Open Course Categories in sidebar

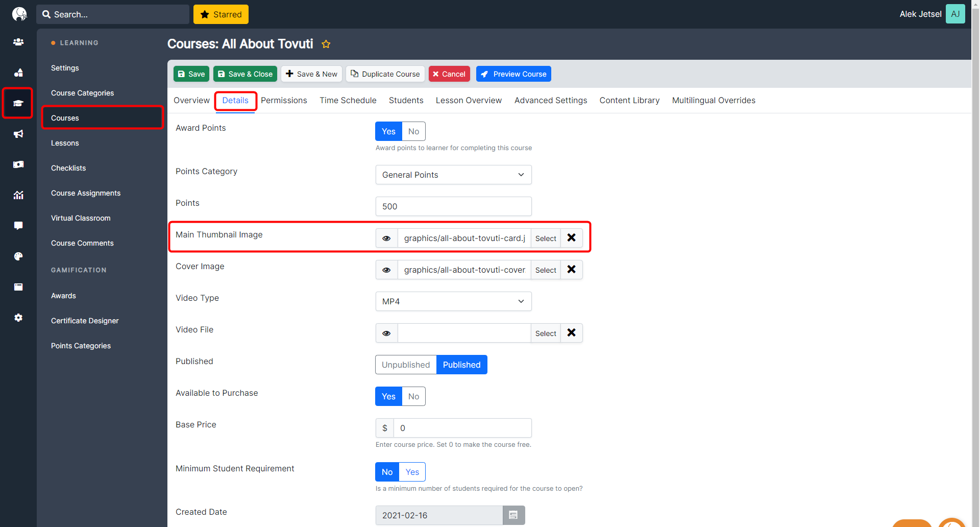(82, 93)
